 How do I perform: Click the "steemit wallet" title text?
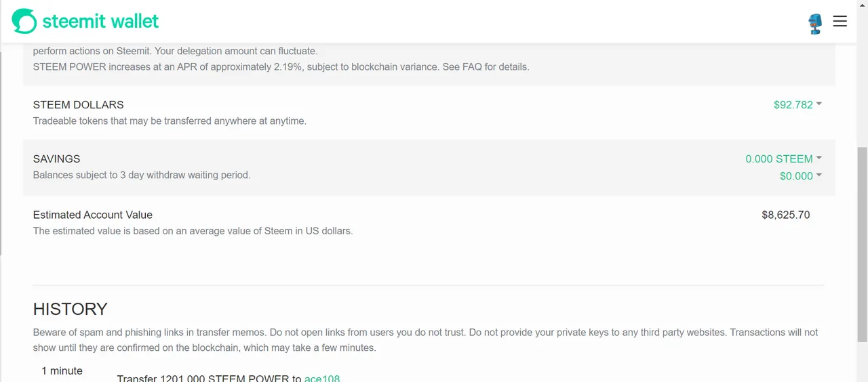point(100,21)
